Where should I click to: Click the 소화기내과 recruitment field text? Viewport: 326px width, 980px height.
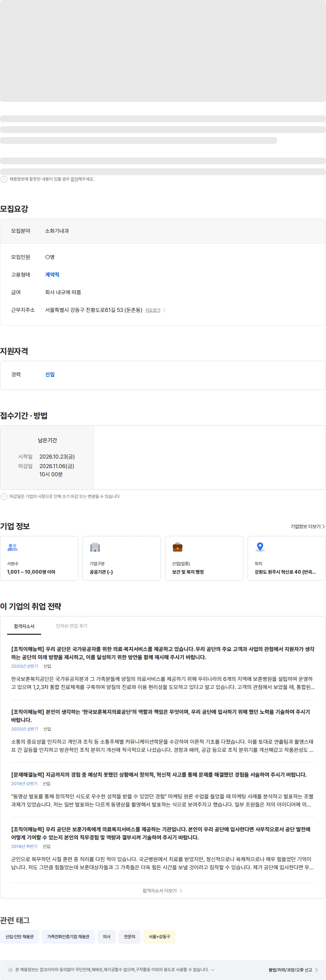[x=57, y=231]
